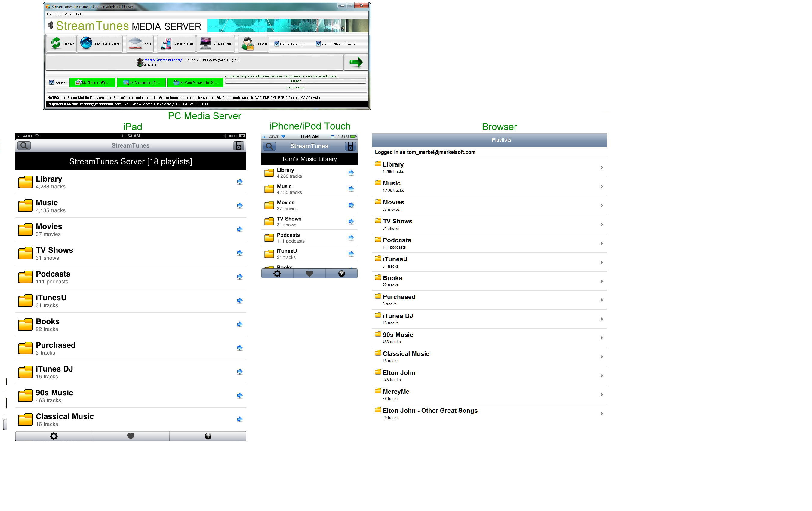Tap the search icon in the iPad app
This screenshot has height=511, width=812.
point(24,145)
